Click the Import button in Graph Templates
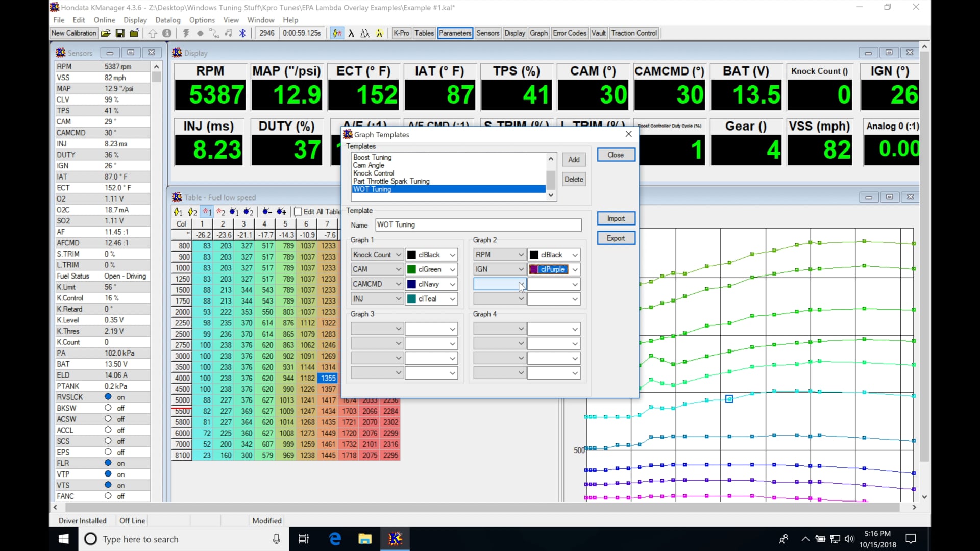Viewport: 980px width, 551px height. 616,218
